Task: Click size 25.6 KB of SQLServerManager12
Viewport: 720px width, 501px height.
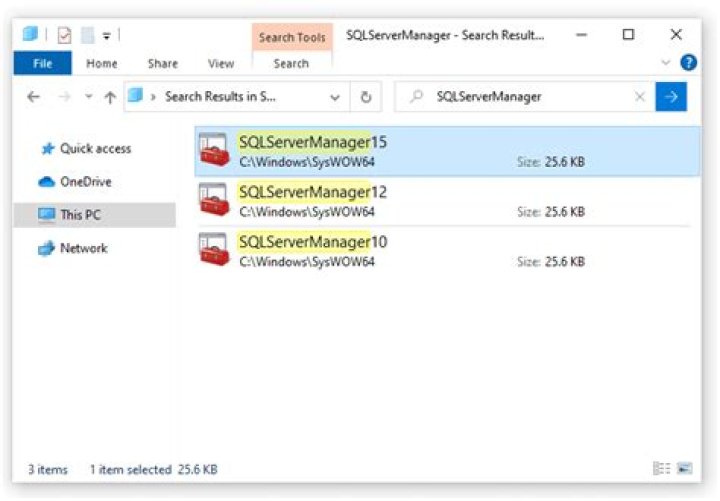Action: [564, 212]
